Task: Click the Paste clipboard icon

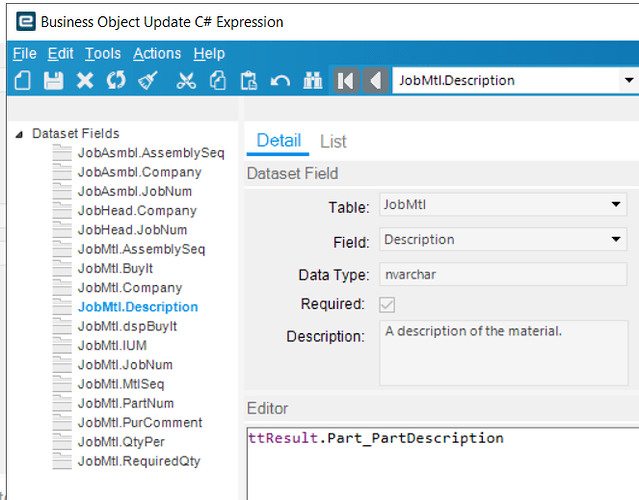Action: [249, 81]
